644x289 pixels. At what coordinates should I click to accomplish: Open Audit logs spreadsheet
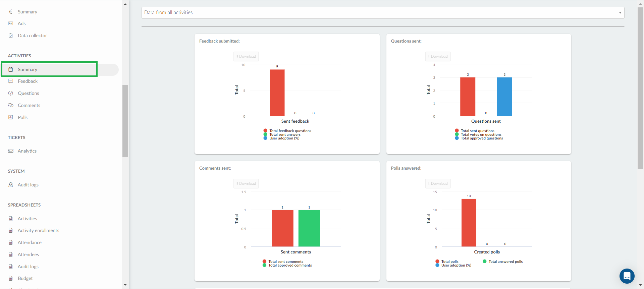point(28,267)
